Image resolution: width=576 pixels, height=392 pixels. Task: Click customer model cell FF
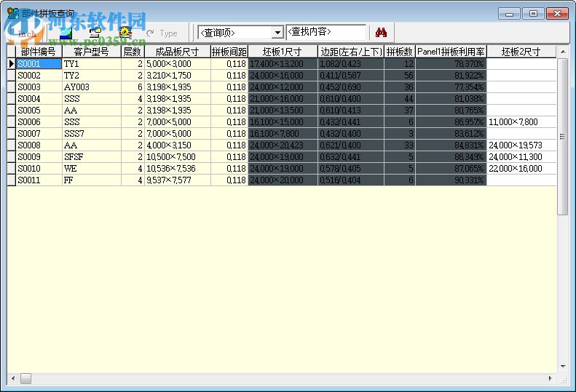click(92, 180)
